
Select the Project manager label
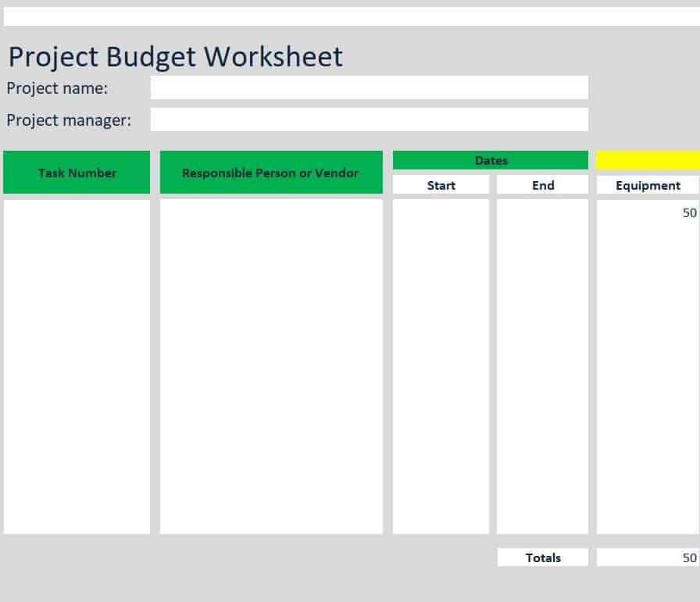69,120
